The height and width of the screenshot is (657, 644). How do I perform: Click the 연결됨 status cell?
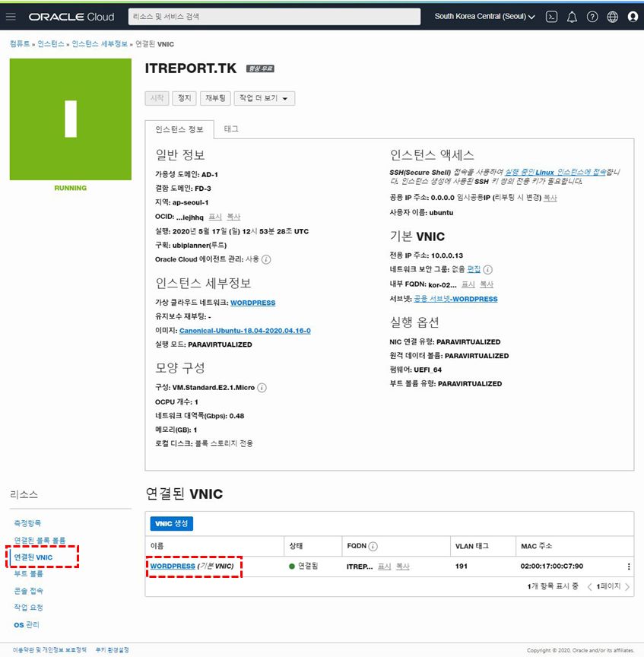tap(304, 567)
